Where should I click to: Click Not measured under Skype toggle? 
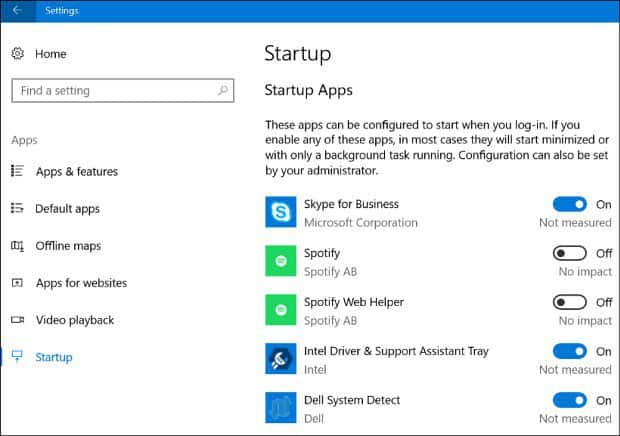coord(575,223)
